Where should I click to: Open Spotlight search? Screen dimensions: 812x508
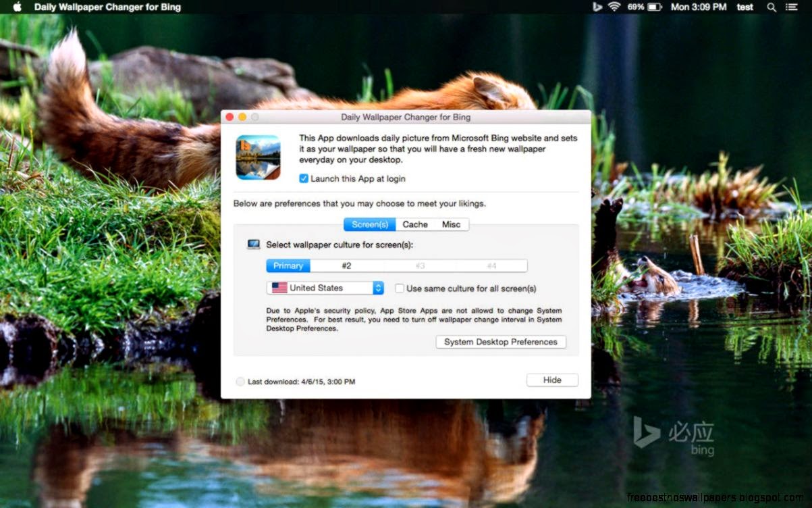click(x=772, y=7)
